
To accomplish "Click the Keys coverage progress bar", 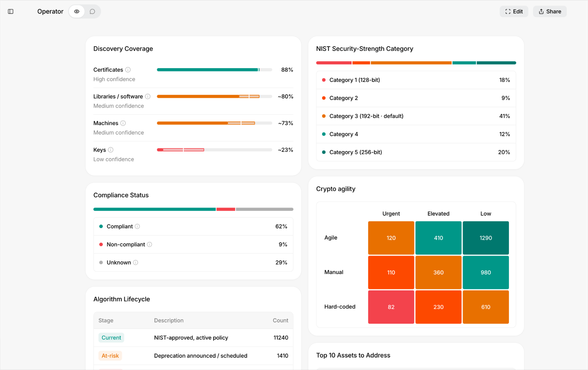I will coord(214,150).
